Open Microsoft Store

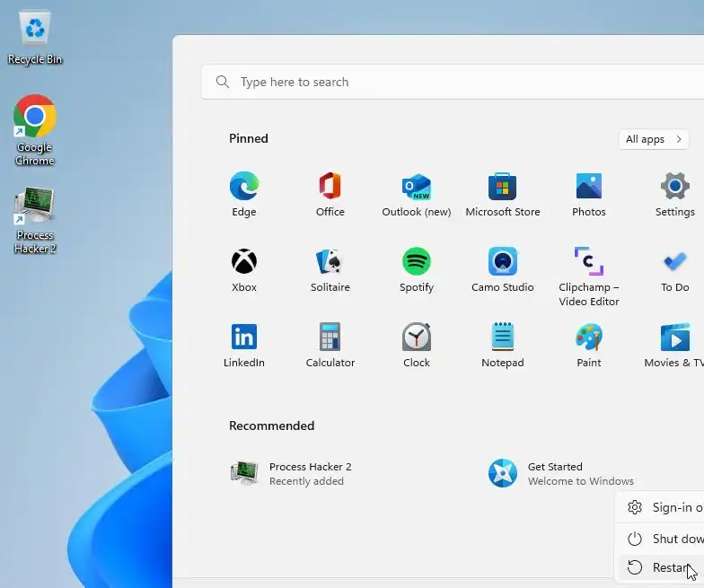(x=503, y=194)
